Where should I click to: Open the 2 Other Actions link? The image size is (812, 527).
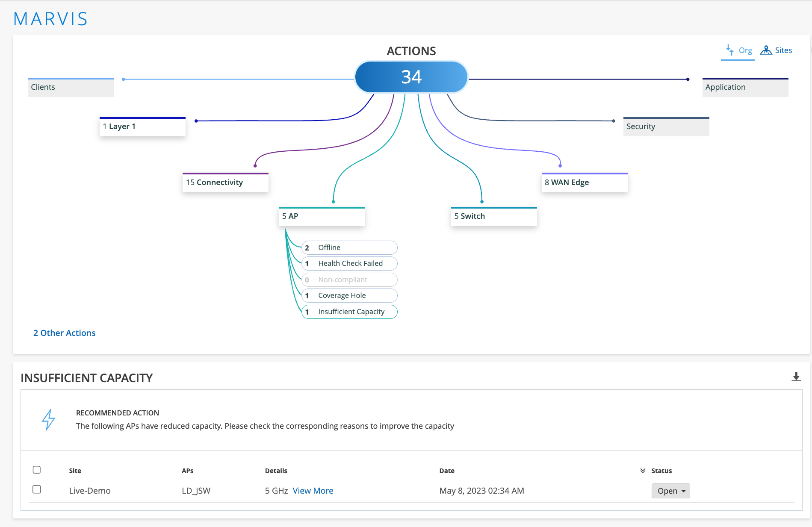click(x=65, y=333)
